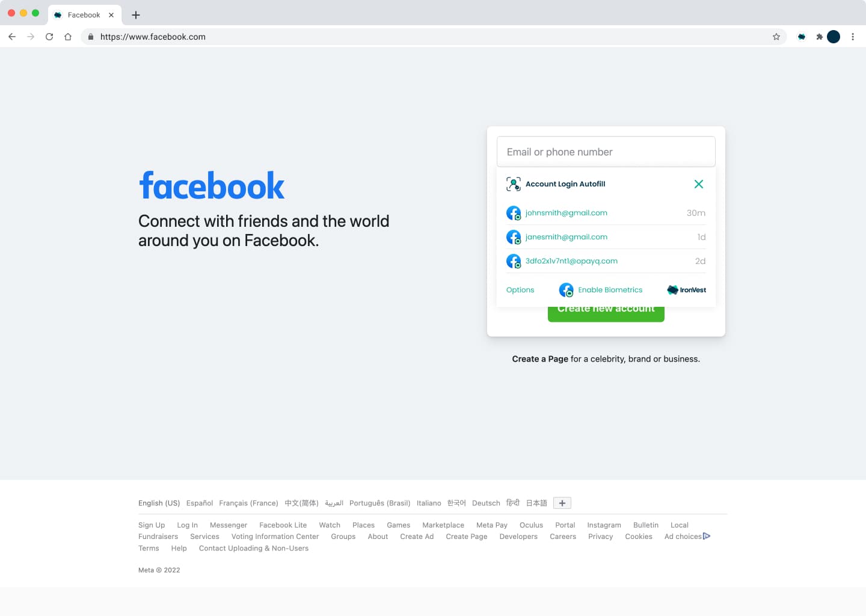Click the Facebook icon beside janesmith@gmail.com

[x=514, y=237]
